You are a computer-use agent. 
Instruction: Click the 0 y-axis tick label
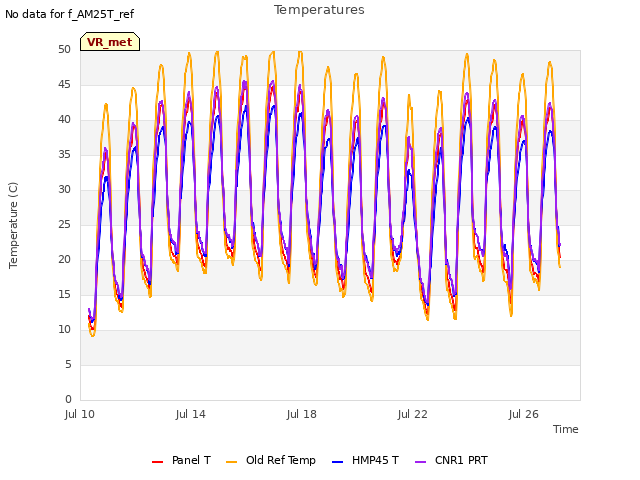pos(68,399)
